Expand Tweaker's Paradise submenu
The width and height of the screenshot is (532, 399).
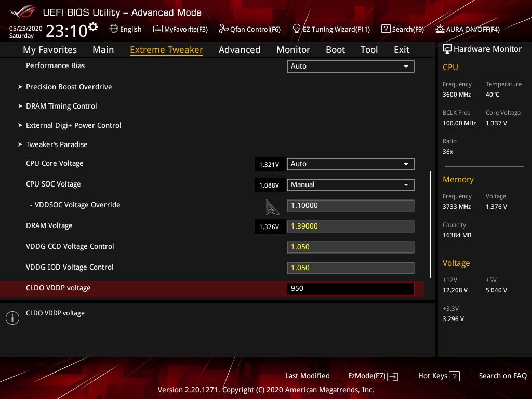(x=56, y=144)
